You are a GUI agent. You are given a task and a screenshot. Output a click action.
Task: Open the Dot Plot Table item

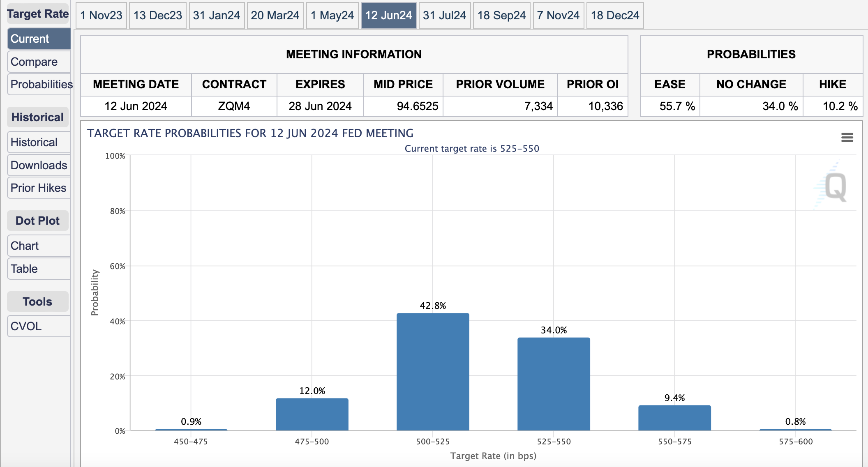[39, 269]
